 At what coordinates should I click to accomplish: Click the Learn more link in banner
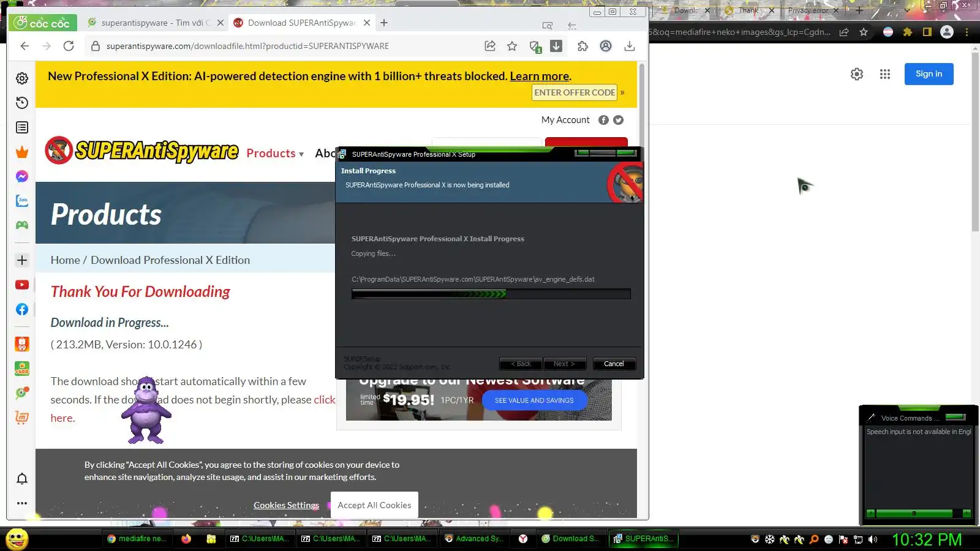[x=540, y=77]
